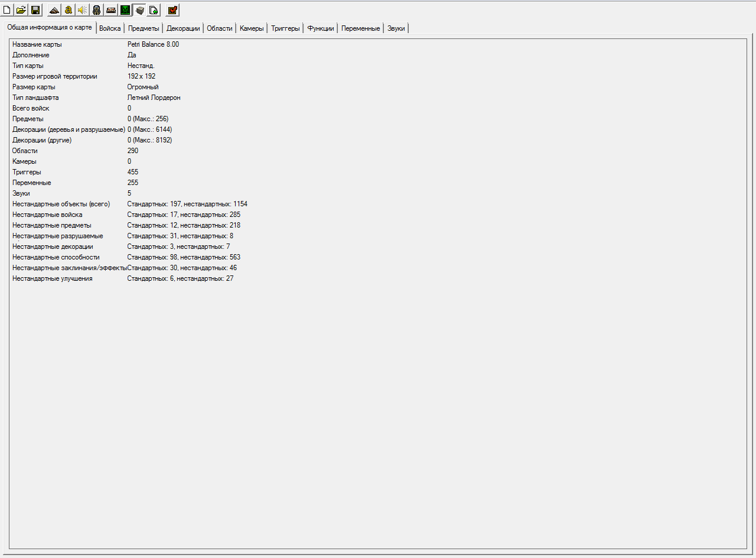The image size is (756, 558).
Task: Select the Нестандартные заклинания/эффекты label
Action: pos(70,268)
